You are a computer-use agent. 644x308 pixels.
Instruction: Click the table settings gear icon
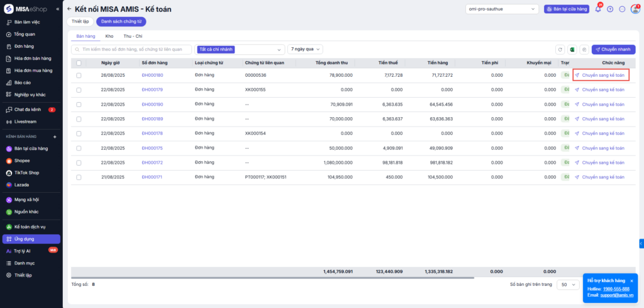click(x=584, y=49)
